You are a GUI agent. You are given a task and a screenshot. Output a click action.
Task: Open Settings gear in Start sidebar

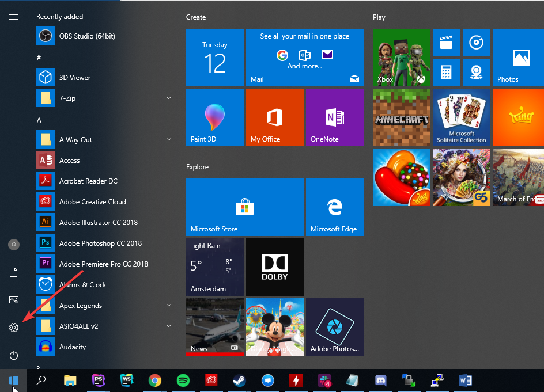click(14, 328)
